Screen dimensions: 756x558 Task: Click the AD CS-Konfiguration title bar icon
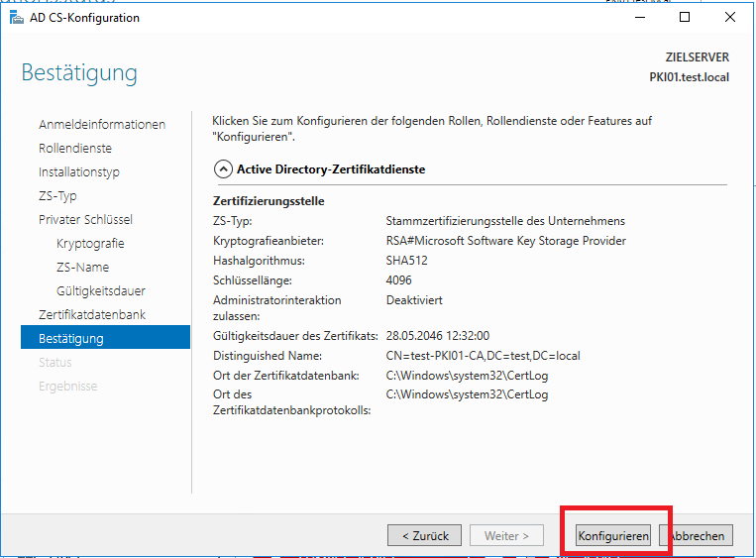tap(16, 18)
